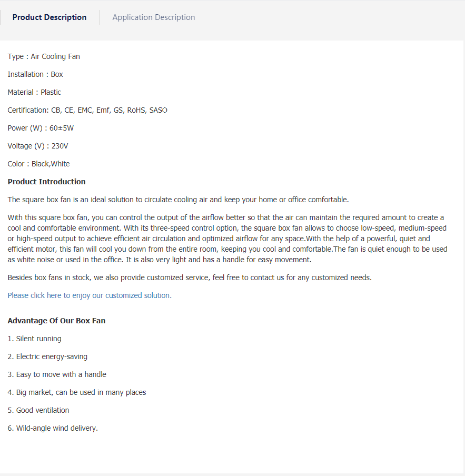Click the Big market list item

click(77, 392)
